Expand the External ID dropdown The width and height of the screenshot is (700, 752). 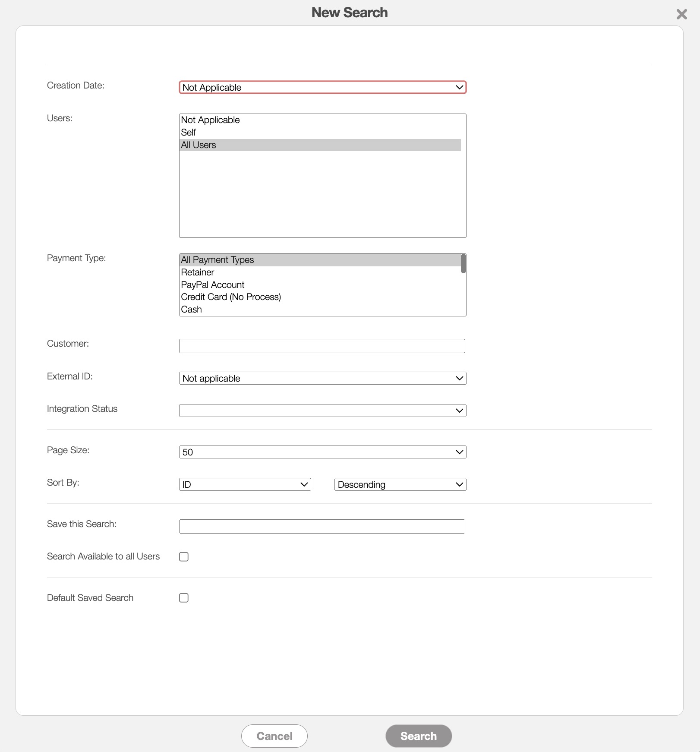tap(322, 378)
